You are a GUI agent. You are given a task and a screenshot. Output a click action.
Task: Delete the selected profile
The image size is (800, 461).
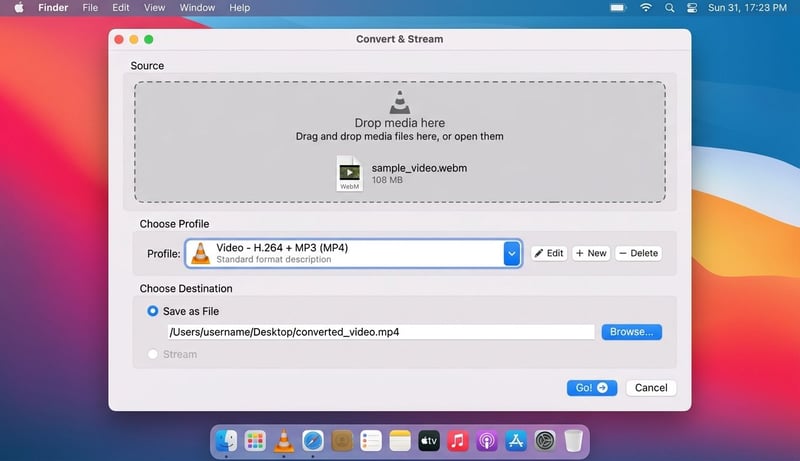[x=638, y=253]
